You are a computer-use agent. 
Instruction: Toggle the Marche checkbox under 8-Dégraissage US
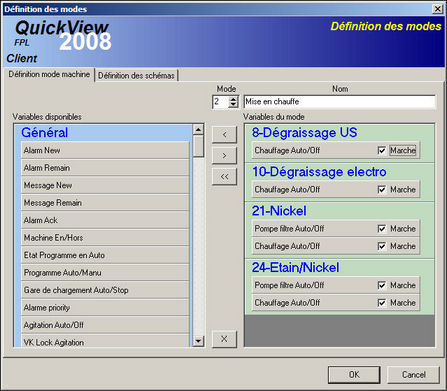[382, 150]
